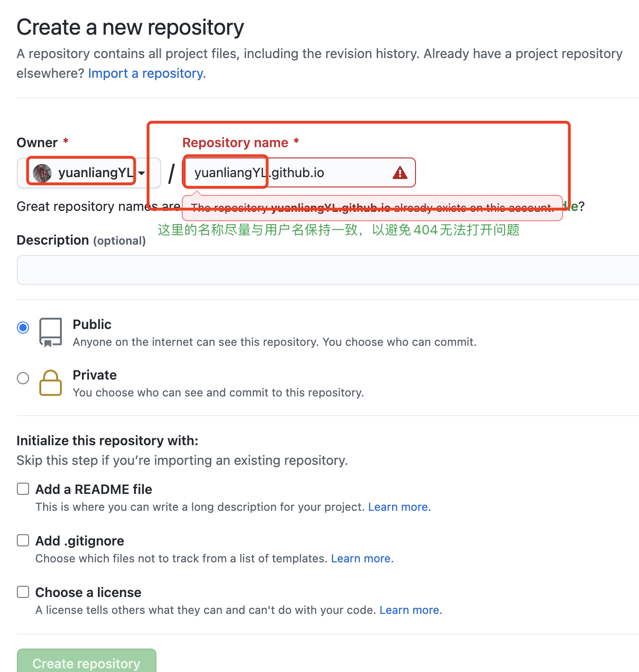Click the Private repository lock icon
This screenshot has height=672, width=639.
51,383
